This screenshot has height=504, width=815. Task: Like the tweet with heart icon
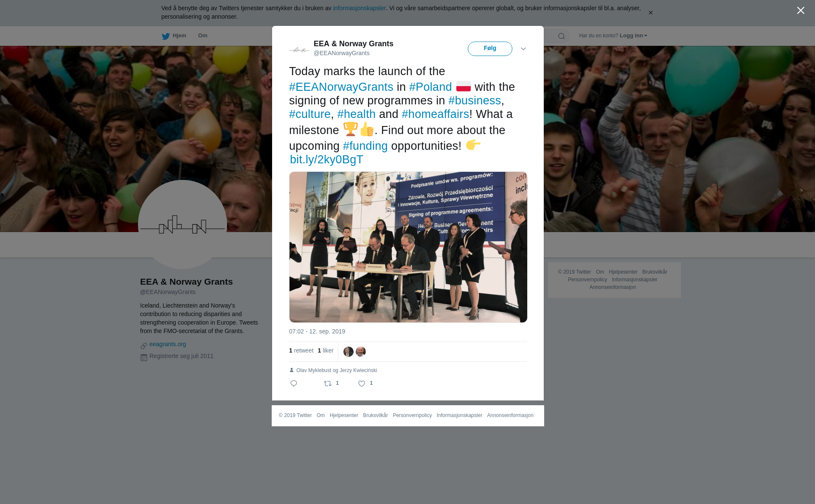tap(362, 384)
